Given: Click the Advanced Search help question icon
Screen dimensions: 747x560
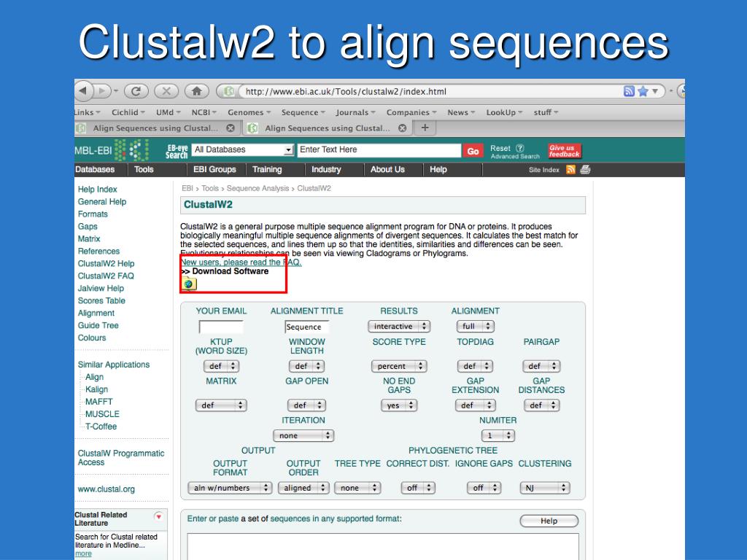Looking at the screenshot, I should click(520, 148).
